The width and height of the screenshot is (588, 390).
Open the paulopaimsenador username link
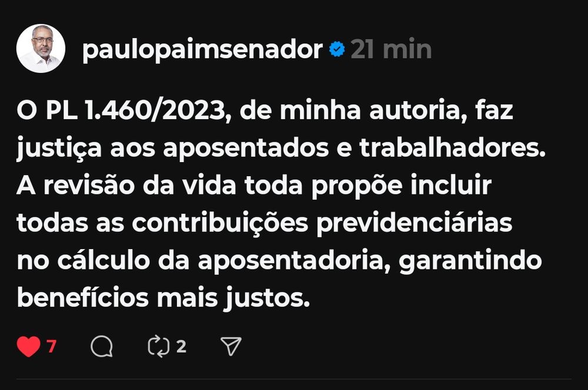[x=202, y=49]
